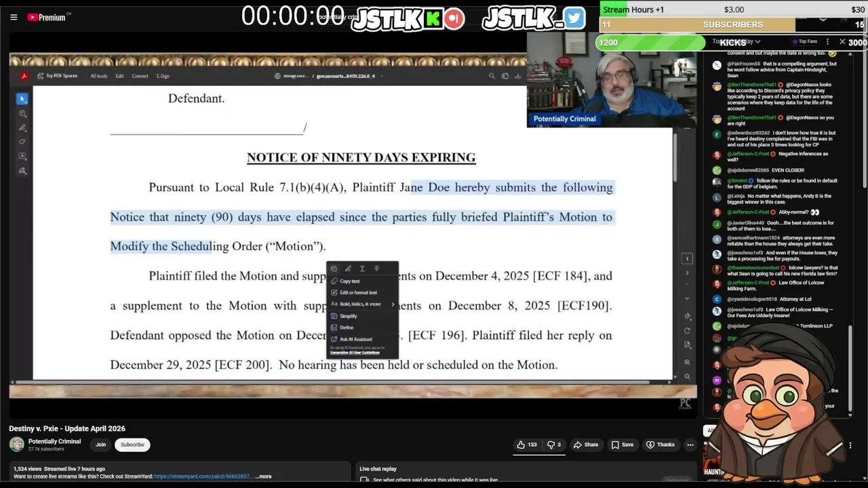Click the Subscribe button
The image size is (868, 488).
coord(132,445)
